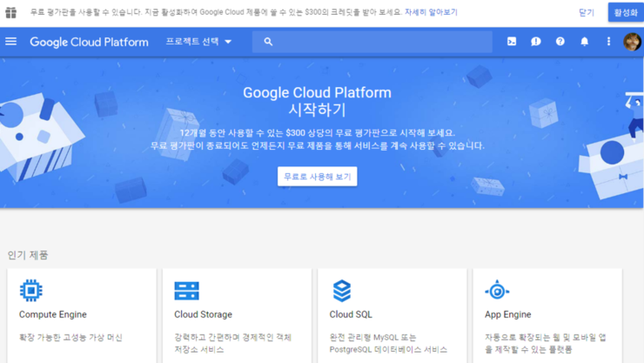Open the three-dot settings menu

click(608, 42)
